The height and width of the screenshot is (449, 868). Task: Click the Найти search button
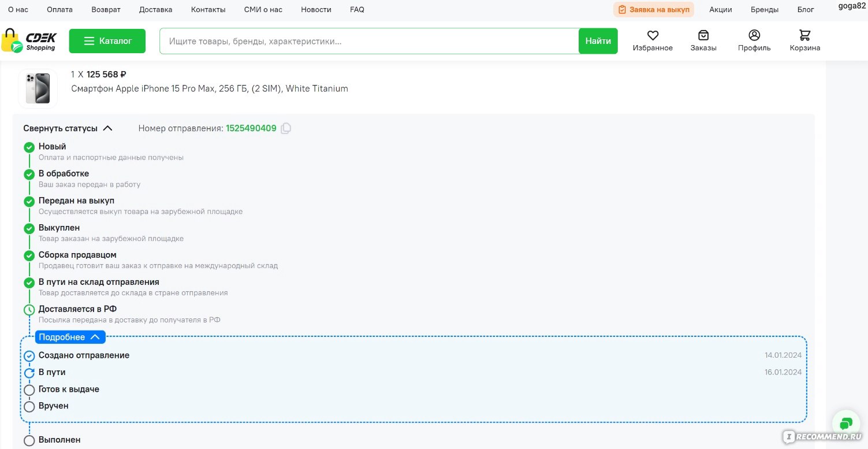(598, 41)
